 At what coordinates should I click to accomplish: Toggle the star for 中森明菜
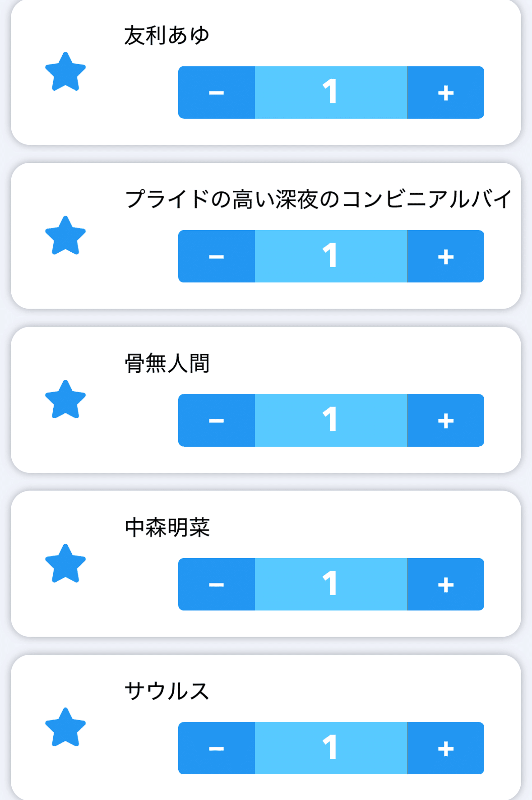65,564
